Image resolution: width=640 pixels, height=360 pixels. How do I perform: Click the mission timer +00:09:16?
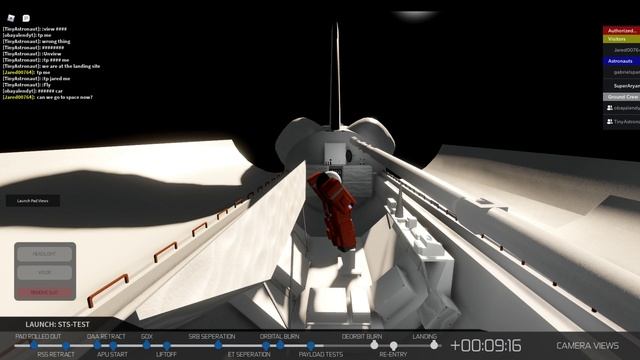pyautogui.click(x=486, y=346)
